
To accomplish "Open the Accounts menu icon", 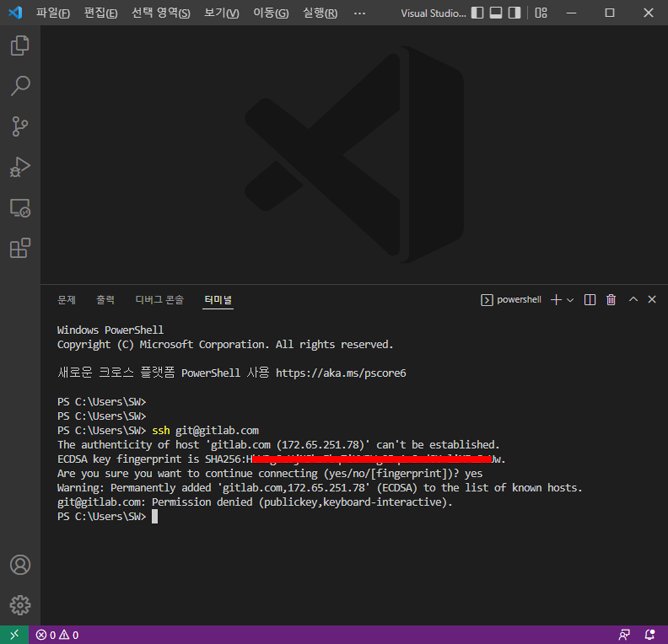I will point(20,565).
